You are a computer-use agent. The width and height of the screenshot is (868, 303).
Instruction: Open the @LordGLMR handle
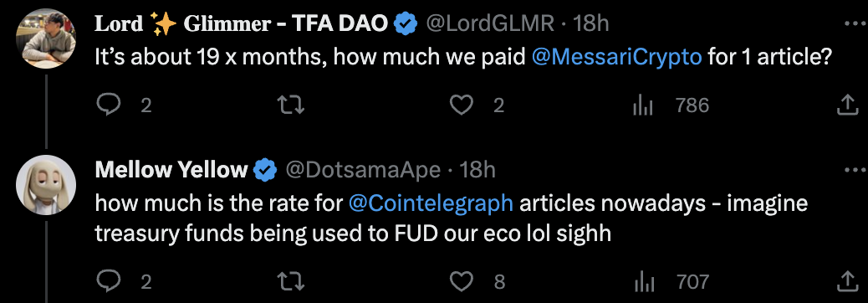coord(490,23)
